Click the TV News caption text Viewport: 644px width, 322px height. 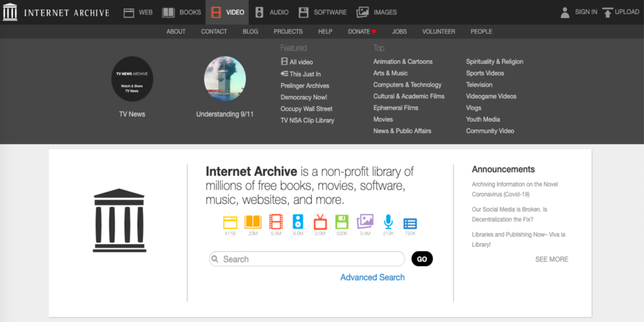[132, 114]
